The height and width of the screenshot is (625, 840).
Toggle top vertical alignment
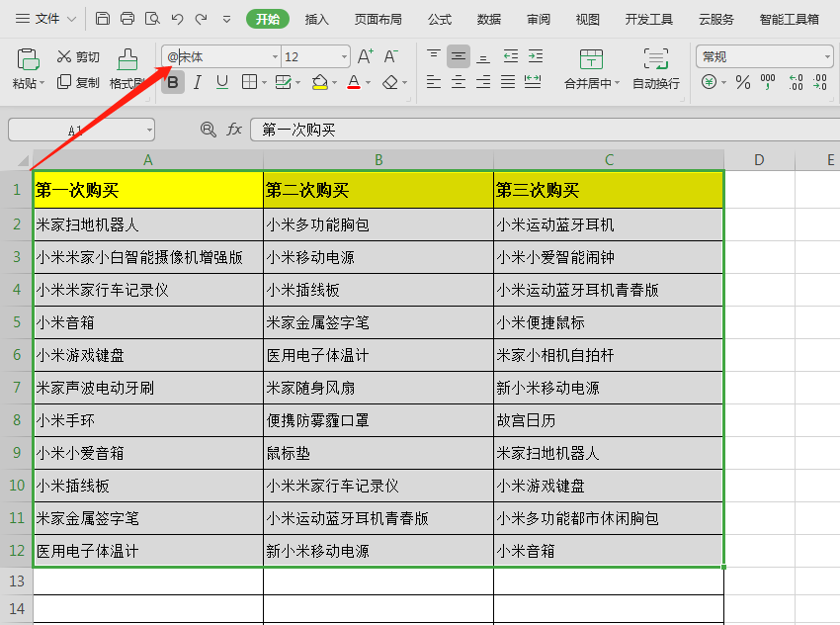(434, 55)
